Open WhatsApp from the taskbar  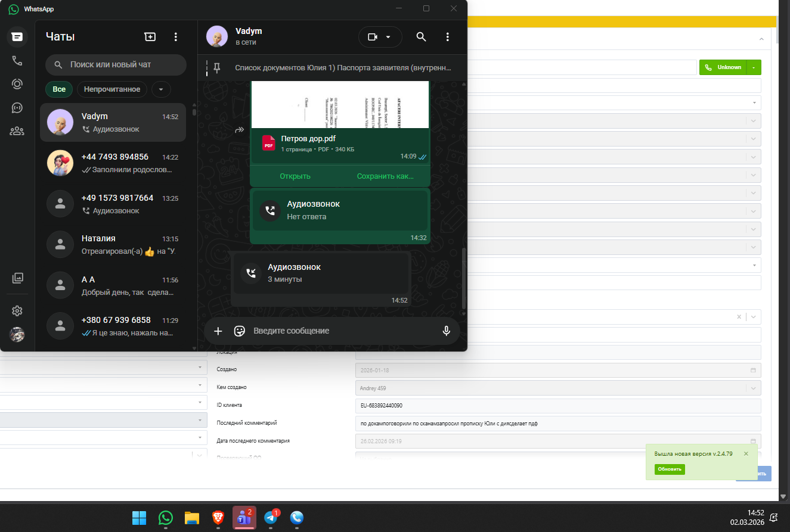click(166, 518)
